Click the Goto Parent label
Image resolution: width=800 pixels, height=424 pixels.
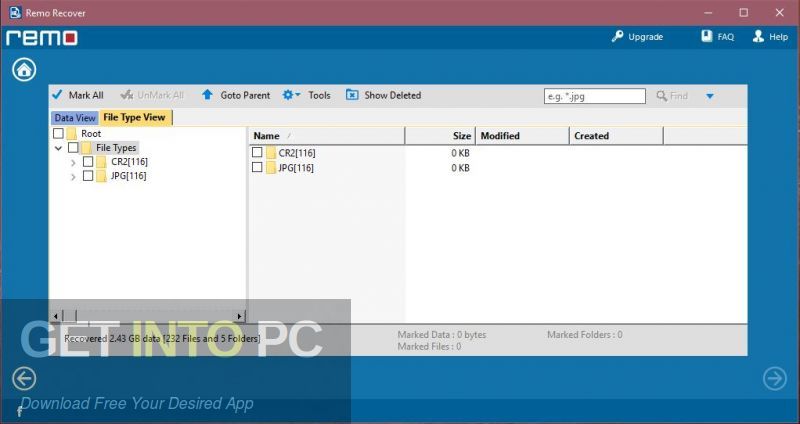[x=245, y=95]
